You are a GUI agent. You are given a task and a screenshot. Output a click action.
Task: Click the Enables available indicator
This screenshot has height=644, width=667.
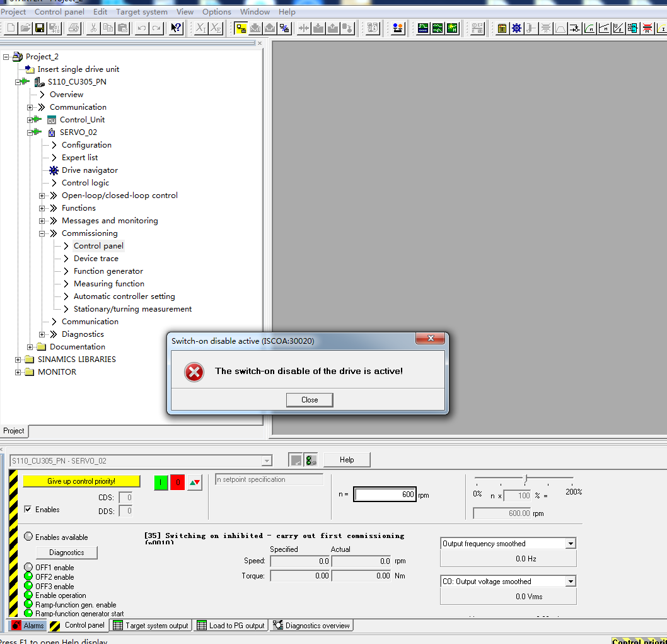[28, 537]
